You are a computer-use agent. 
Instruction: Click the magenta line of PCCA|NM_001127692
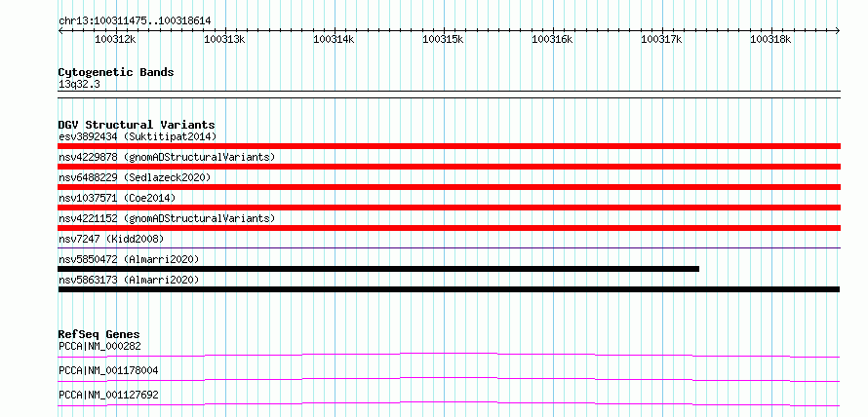[449, 403]
